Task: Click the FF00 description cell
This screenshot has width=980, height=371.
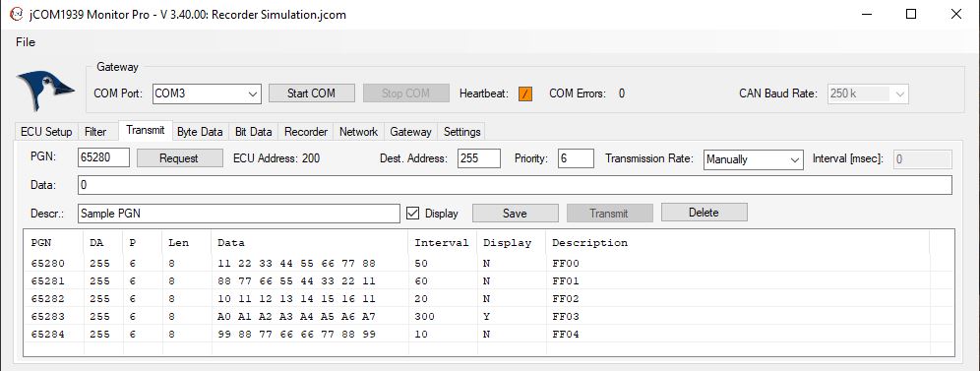Action: click(566, 264)
